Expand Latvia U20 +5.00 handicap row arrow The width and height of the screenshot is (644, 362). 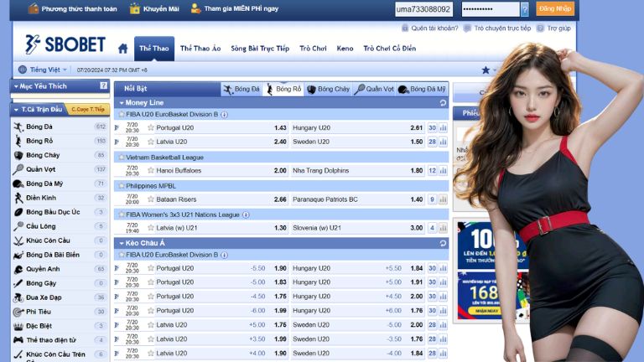(x=117, y=325)
